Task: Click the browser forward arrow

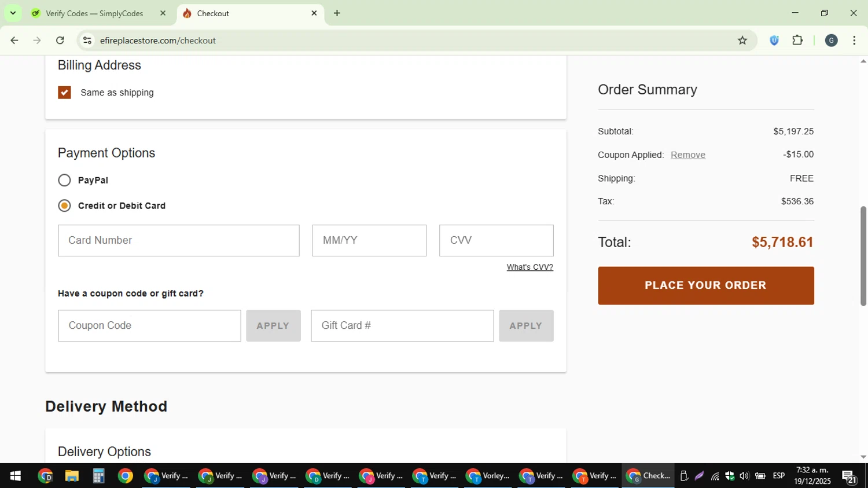Action: pos(37,41)
